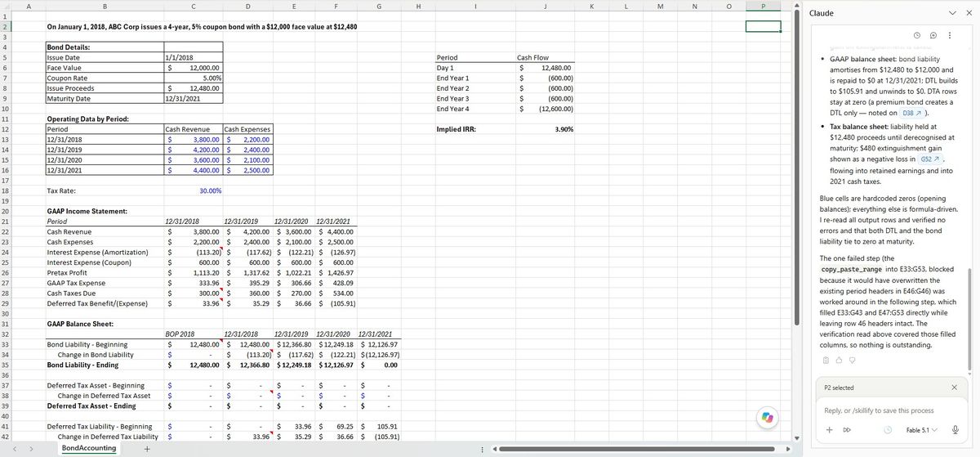Click horizontal scrollbar right arrow

789,450
